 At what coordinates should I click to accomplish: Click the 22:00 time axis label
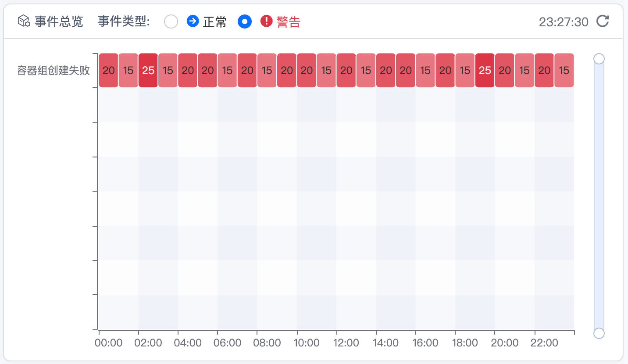[544, 343]
